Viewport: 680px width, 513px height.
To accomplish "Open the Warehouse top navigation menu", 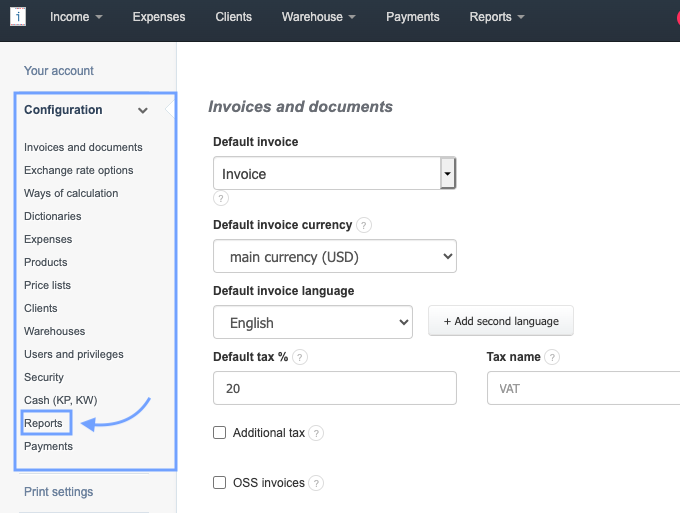I will point(319,17).
